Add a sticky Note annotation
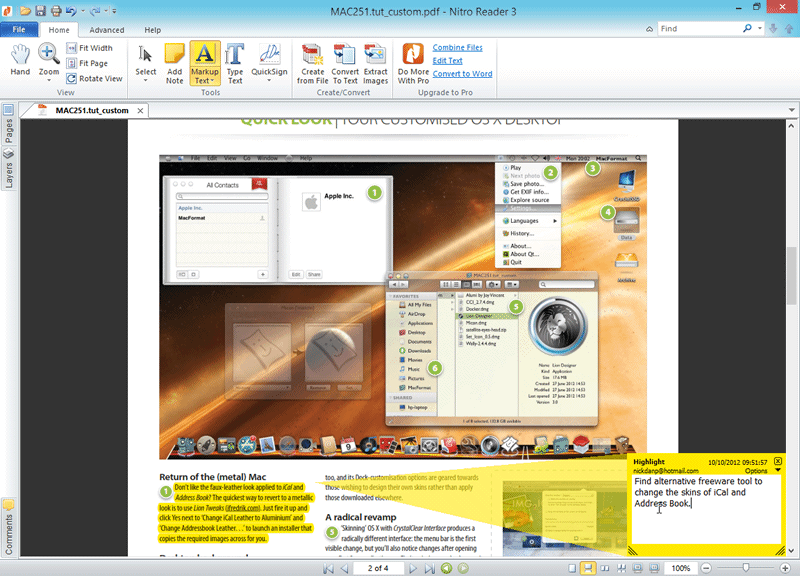The height and width of the screenshot is (576, 800). pos(174,63)
